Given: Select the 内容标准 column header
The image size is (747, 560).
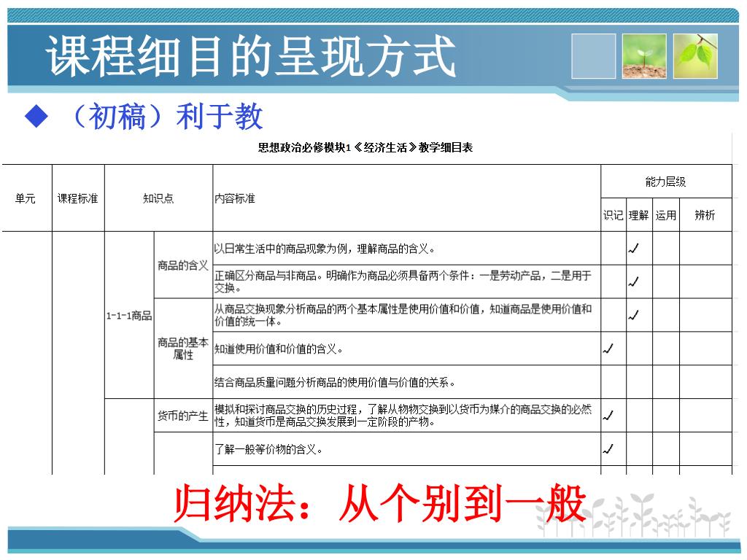Looking at the screenshot, I should [406, 198].
